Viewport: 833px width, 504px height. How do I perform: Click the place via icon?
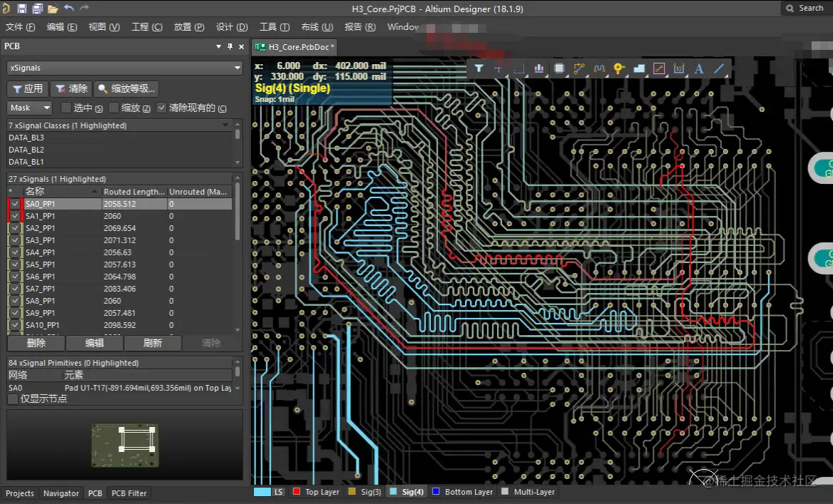point(619,68)
